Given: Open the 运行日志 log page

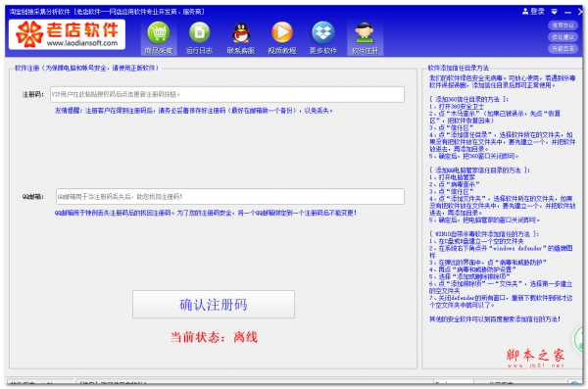Looking at the screenshot, I should [199, 37].
